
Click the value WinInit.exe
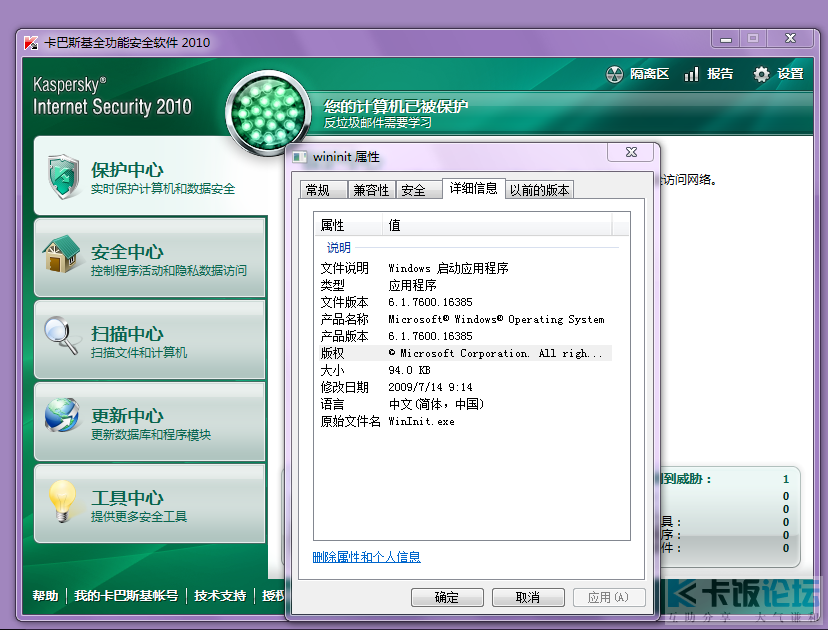[x=421, y=421]
